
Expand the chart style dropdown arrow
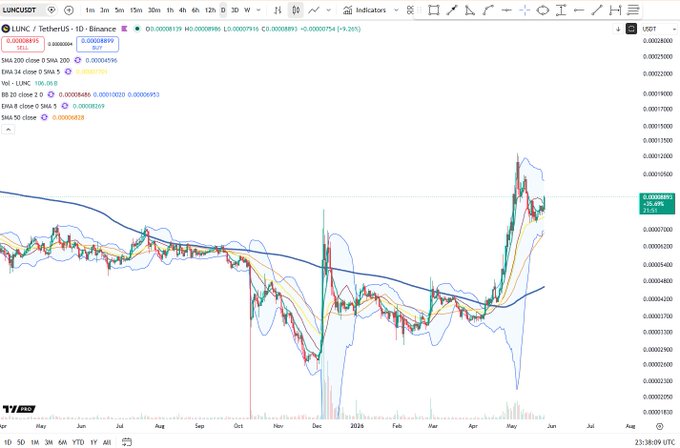click(x=328, y=10)
